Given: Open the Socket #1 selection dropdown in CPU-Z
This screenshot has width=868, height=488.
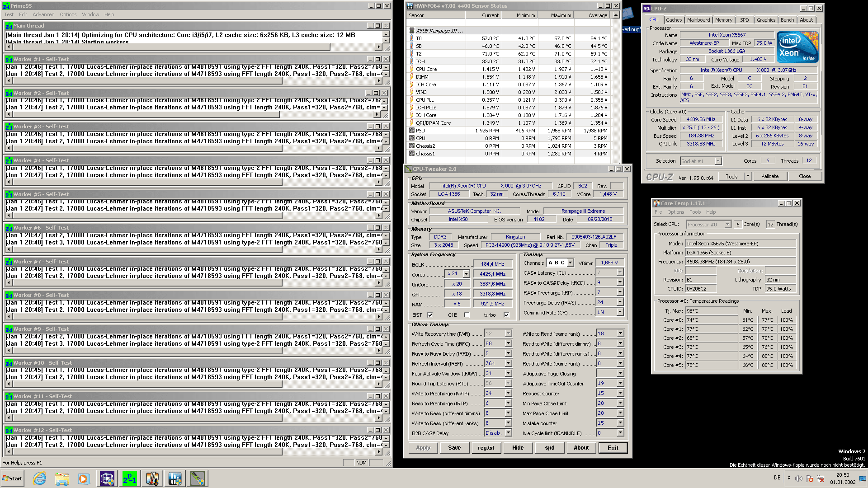Looking at the screenshot, I should (718, 161).
